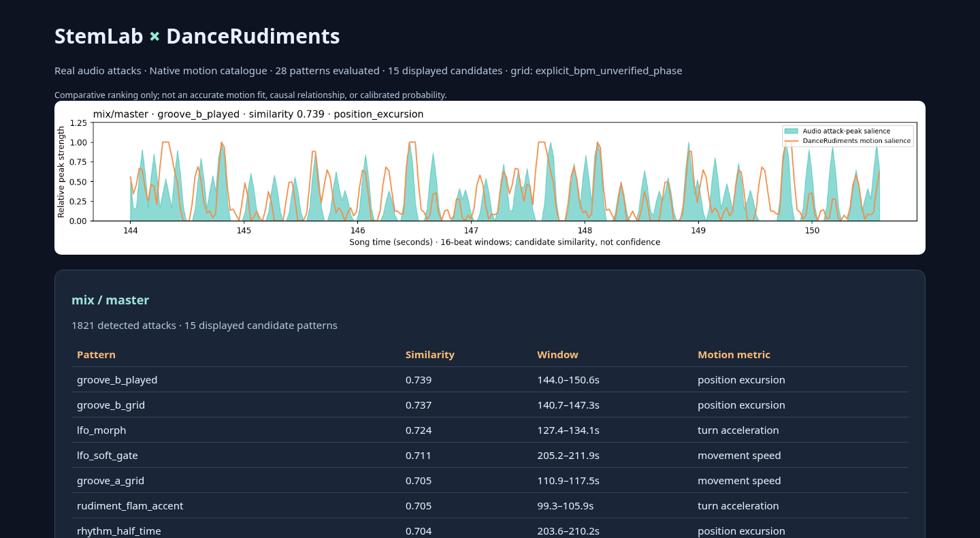980x538 pixels.
Task: Select the 'mix / master' section heading
Action: coord(110,300)
